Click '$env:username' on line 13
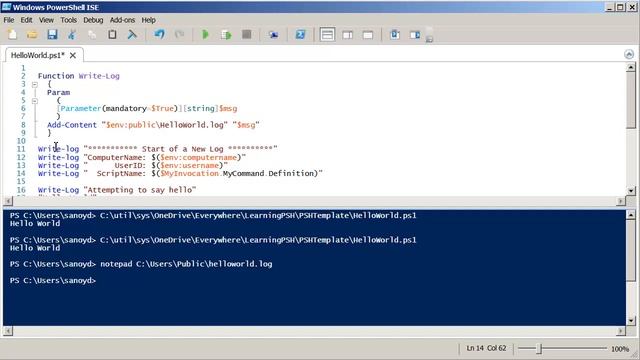The image size is (640, 360). [x=189, y=165]
